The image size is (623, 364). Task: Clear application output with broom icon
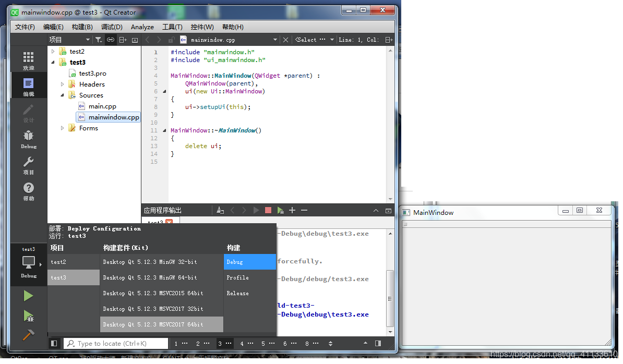220,210
